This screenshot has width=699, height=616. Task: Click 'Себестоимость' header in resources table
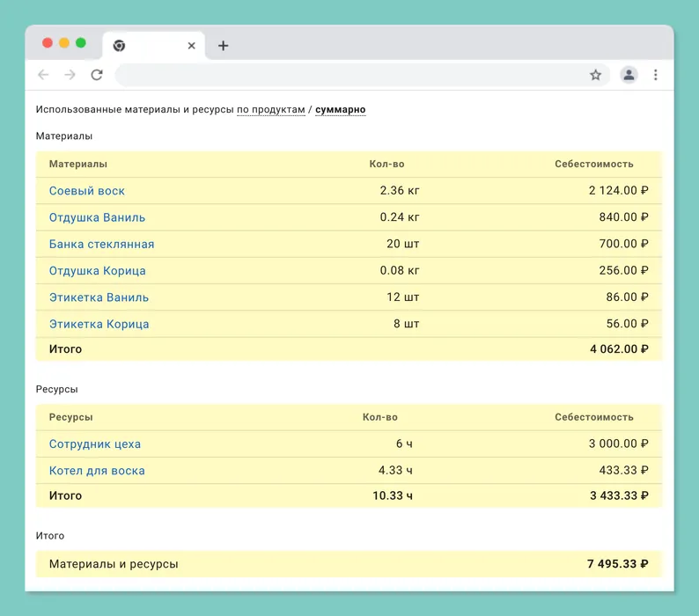click(x=593, y=417)
